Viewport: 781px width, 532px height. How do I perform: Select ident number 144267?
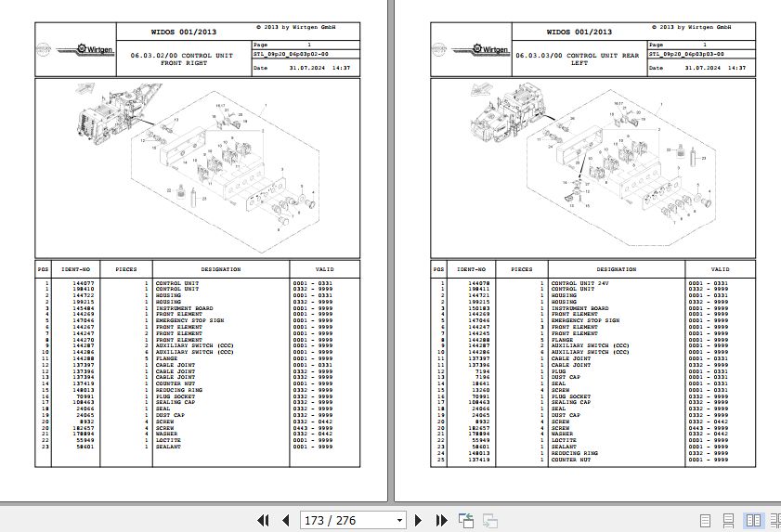[x=84, y=327]
